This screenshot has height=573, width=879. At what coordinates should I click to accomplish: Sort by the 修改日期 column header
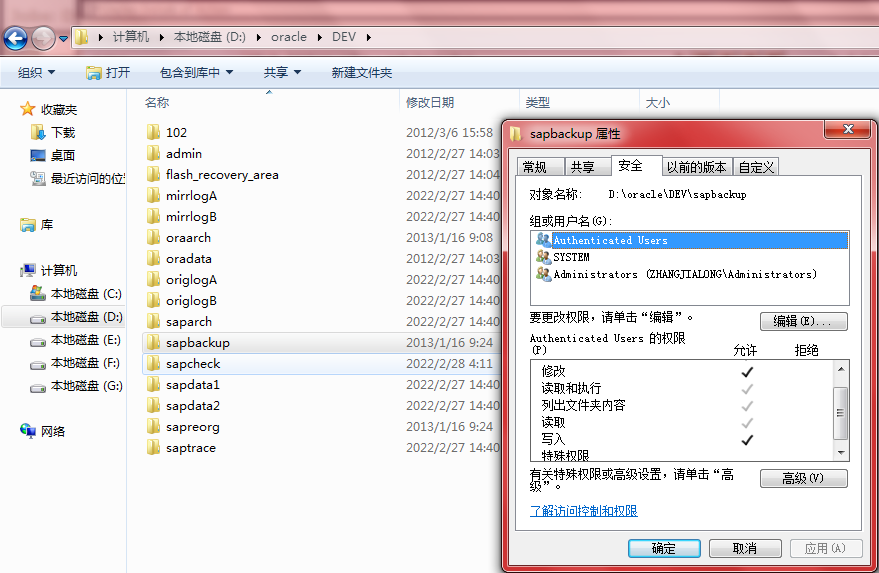(x=430, y=103)
